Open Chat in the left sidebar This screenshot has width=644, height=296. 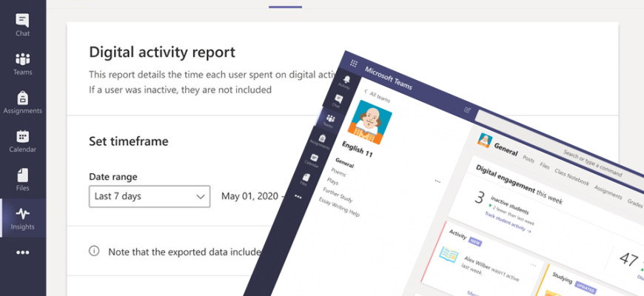[22, 24]
